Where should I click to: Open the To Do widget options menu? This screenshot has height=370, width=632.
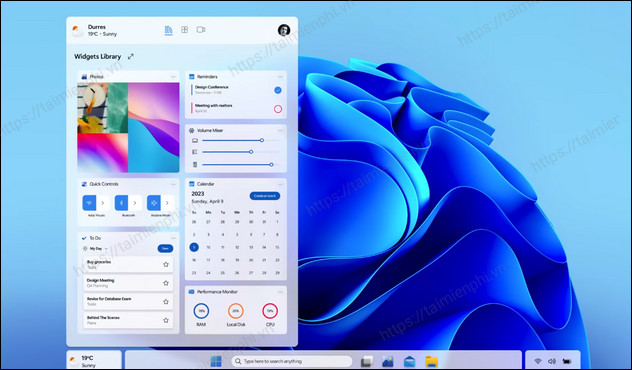[173, 238]
